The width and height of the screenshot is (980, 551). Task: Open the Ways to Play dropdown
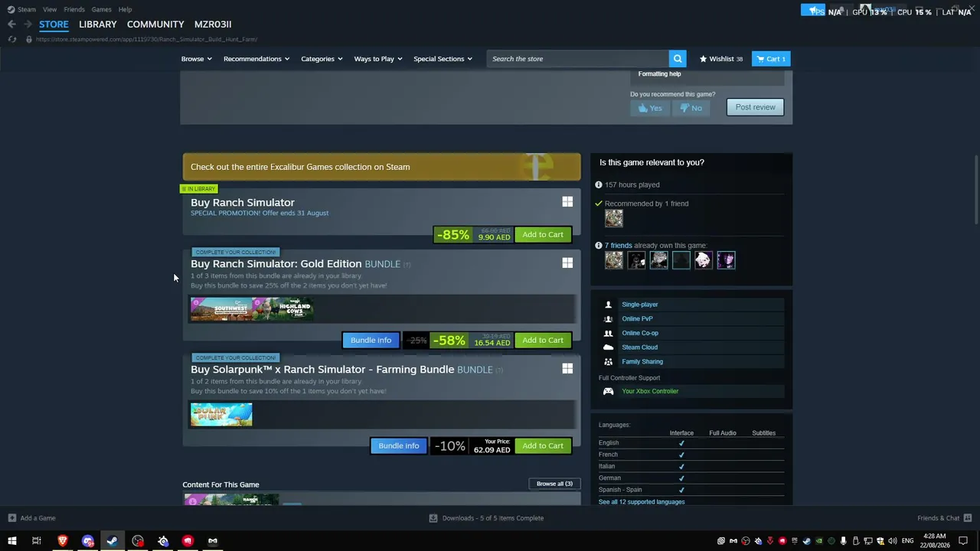click(x=378, y=59)
